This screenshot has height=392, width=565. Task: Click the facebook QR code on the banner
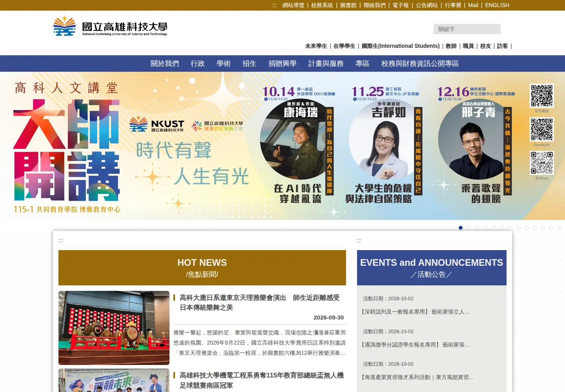pos(542,129)
